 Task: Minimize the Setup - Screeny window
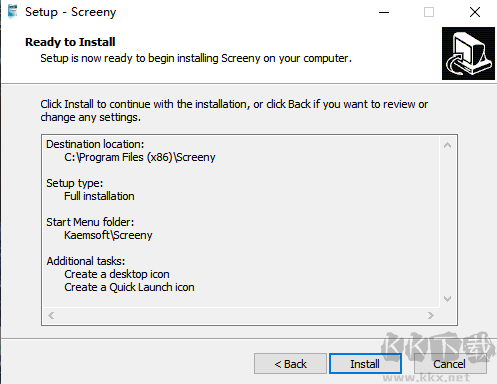[384, 12]
